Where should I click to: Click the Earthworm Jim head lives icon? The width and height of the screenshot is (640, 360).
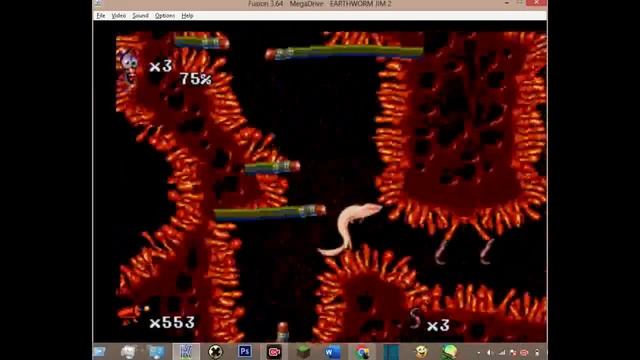(x=129, y=67)
